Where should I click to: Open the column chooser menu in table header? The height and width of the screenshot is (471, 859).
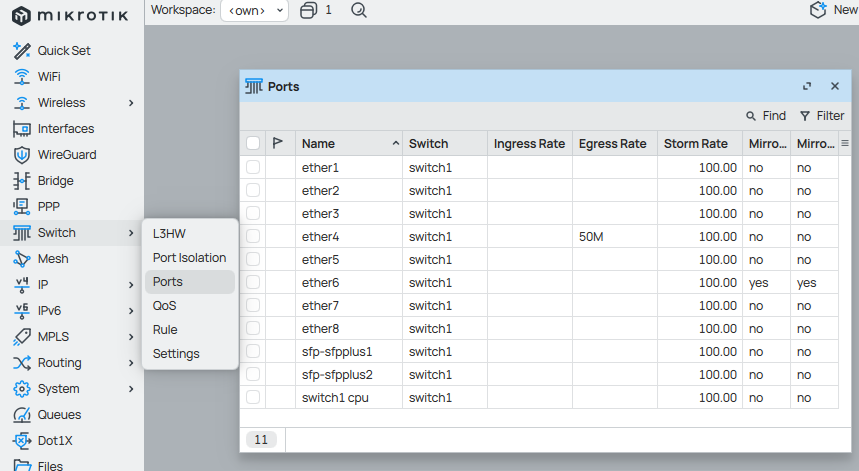(845, 144)
